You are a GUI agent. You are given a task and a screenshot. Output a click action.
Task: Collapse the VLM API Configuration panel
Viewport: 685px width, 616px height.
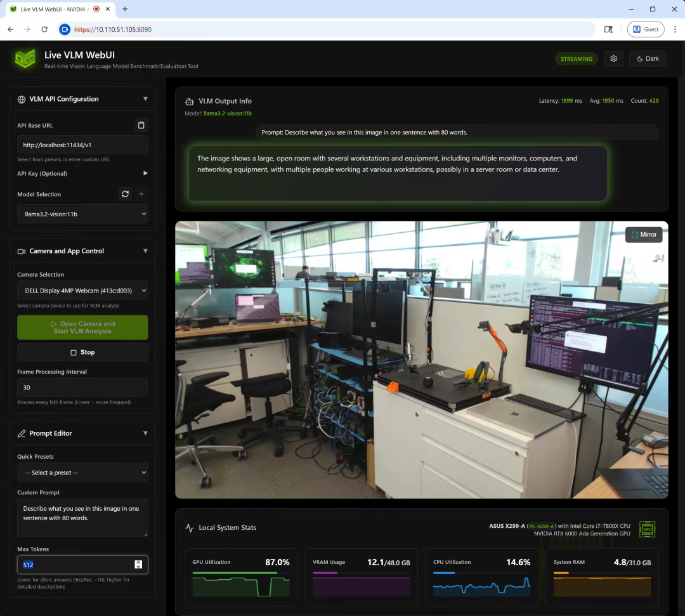point(145,99)
